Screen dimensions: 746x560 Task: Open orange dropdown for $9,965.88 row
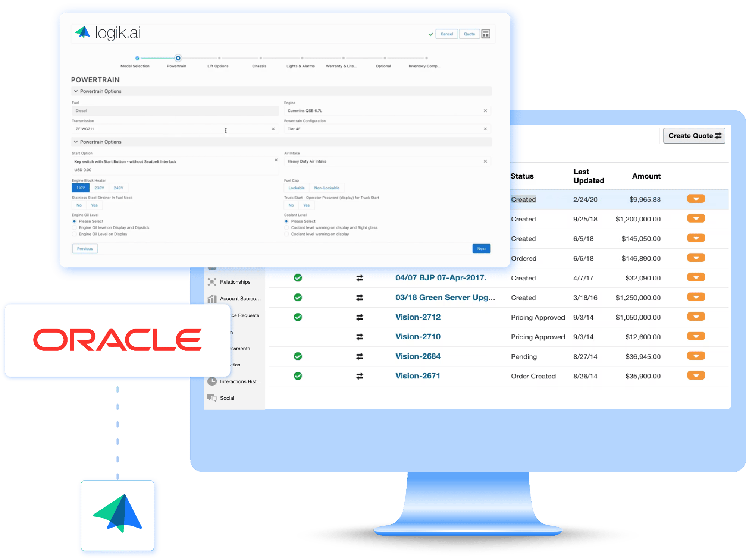[696, 199]
